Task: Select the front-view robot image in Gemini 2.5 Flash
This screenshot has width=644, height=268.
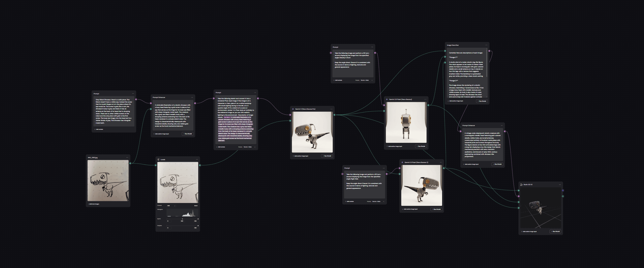Action: click(406, 122)
